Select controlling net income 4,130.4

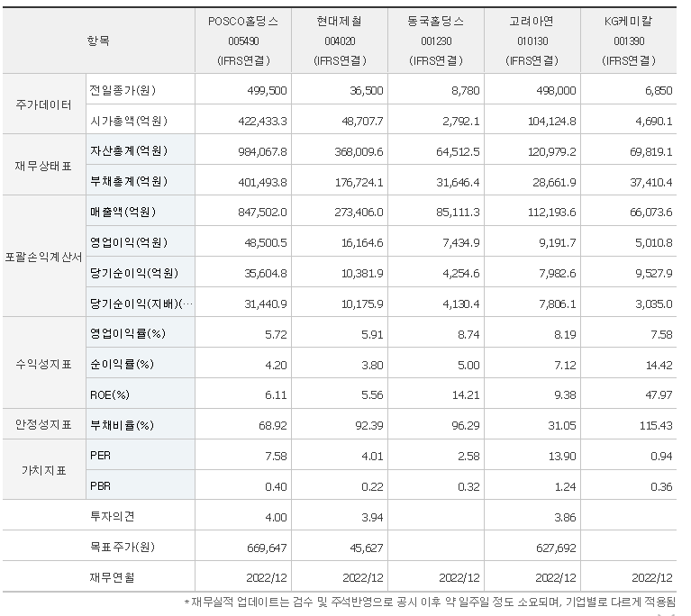461,304
